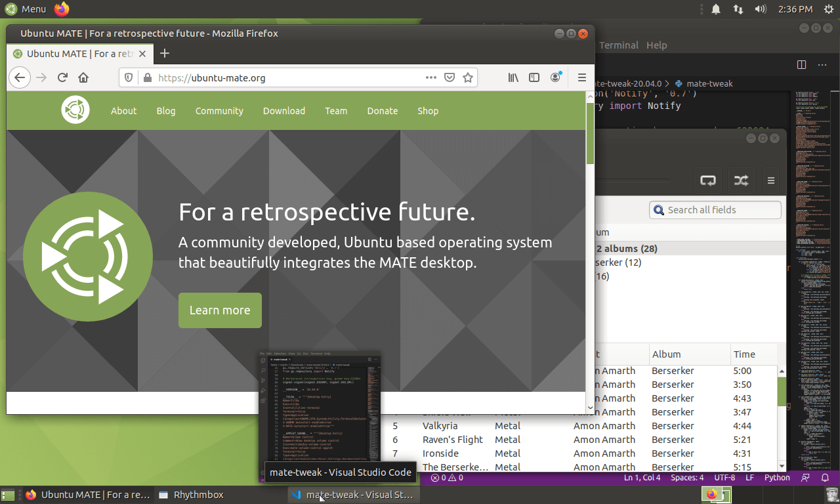Open the Firefox Account icon
Viewport: 840px width, 504px height.
pyautogui.click(x=555, y=77)
